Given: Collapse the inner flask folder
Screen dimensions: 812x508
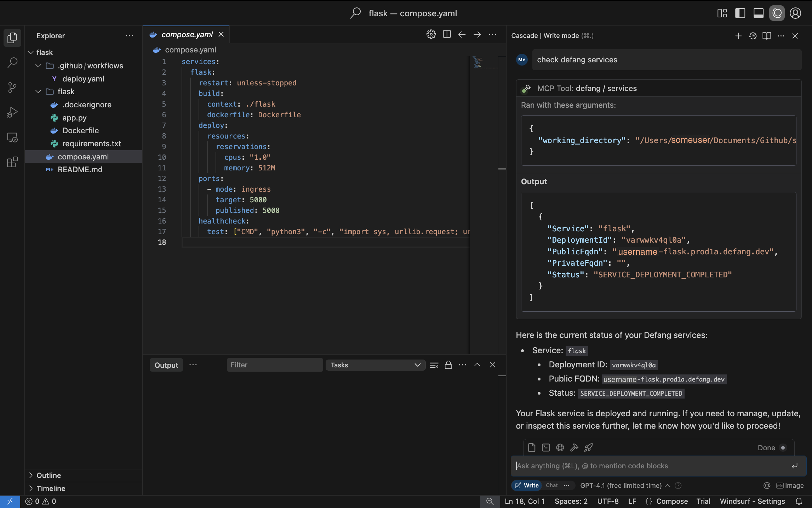Looking at the screenshot, I should (39, 91).
